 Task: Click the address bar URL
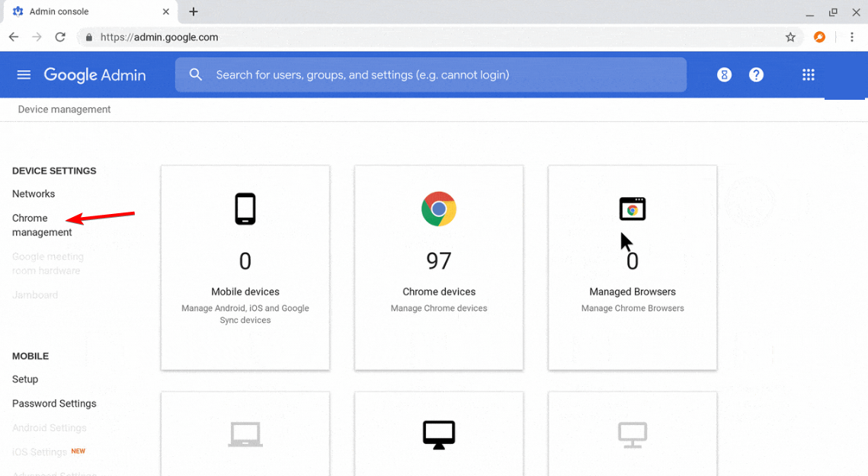159,37
